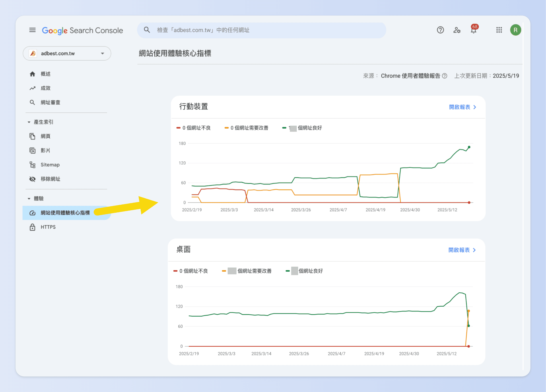Viewport: 546px width, 392px height.
Task: Open notifications bell with 68 badge
Action: pyautogui.click(x=473, y=30)
